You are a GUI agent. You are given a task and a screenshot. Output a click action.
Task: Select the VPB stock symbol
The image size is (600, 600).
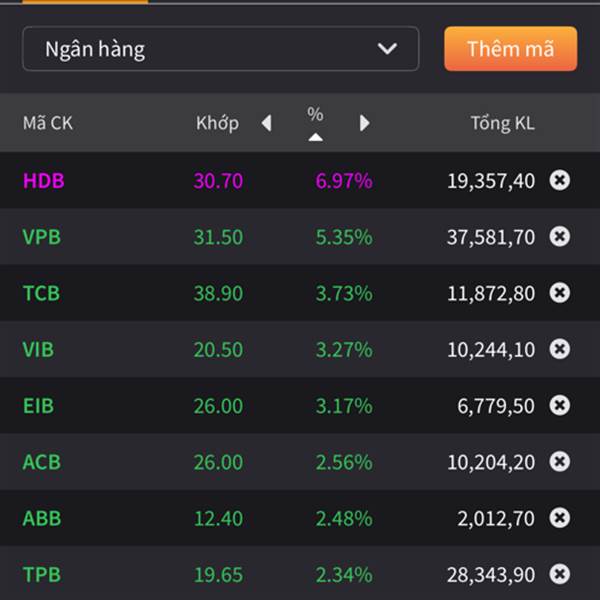pos(41,237)
